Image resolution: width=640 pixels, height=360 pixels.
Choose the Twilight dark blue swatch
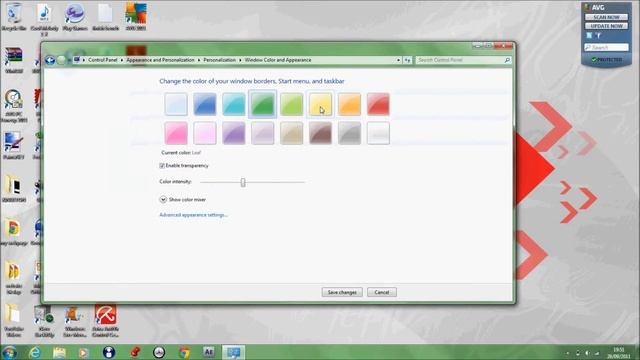coord(205,104)
